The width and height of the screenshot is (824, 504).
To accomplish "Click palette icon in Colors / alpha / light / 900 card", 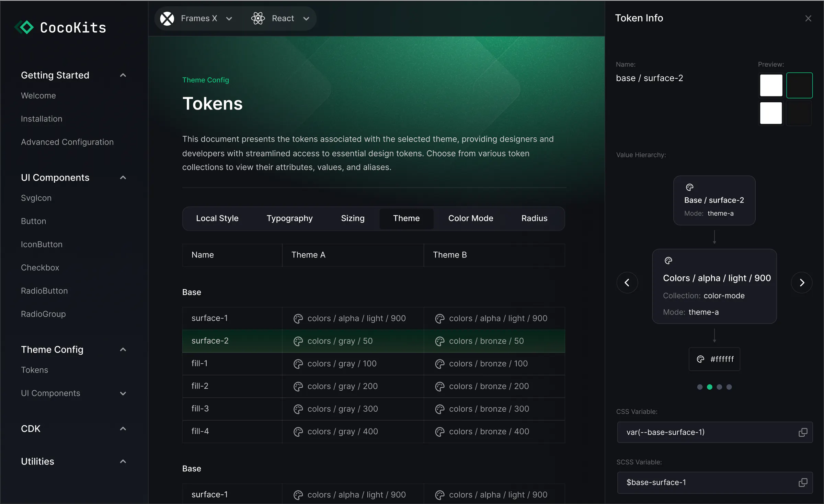I will pyautogui.click(x=668, y=261).
